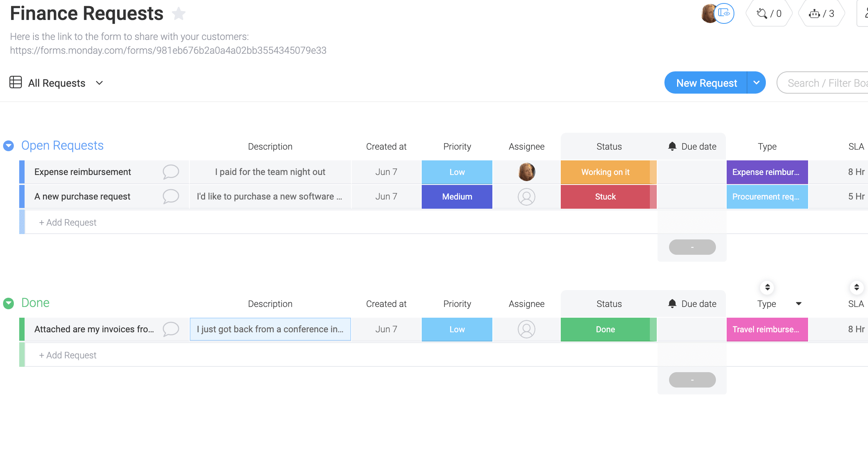Open Type column dropdown menu in Done group

798,303
